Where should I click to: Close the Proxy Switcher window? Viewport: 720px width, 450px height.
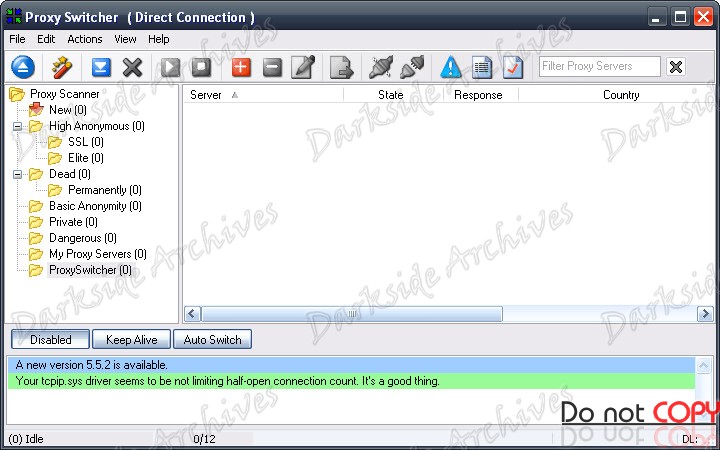click(703, 17)
